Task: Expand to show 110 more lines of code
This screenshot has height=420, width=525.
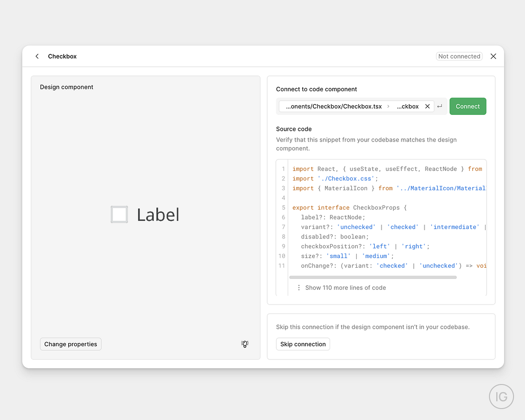Action: coord(345,288)
